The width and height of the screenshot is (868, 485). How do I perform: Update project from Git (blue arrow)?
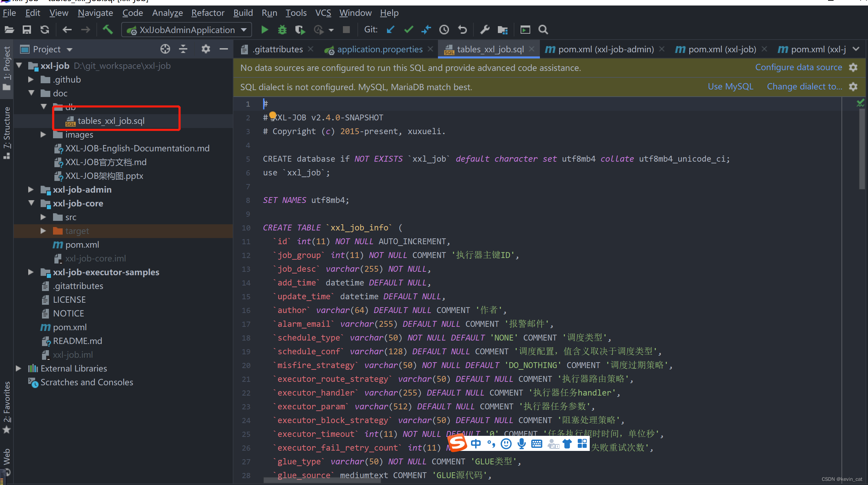click(390, 30)
